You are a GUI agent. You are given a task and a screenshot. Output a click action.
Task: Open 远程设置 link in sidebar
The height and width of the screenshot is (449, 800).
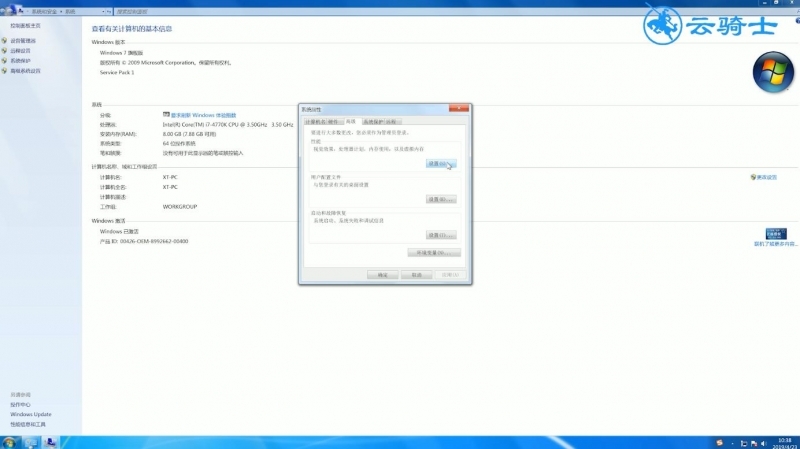coord(20,51)
